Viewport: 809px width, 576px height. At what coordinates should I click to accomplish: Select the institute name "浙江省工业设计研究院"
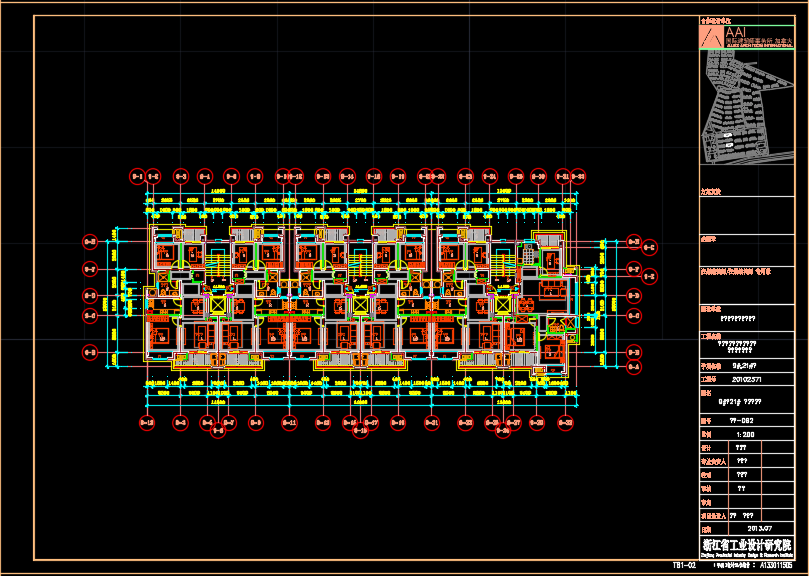click(747, 545)
